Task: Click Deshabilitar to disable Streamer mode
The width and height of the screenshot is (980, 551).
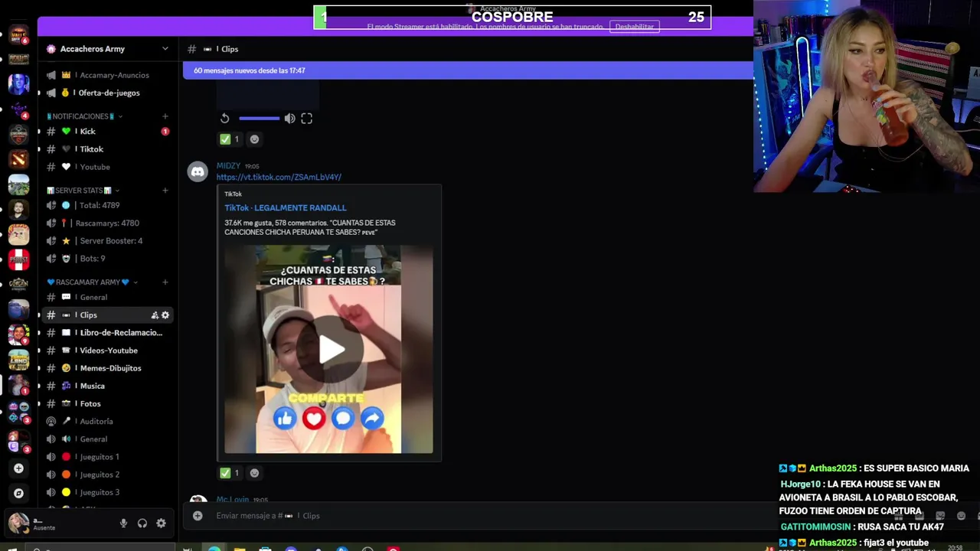Action: [635, 27]
